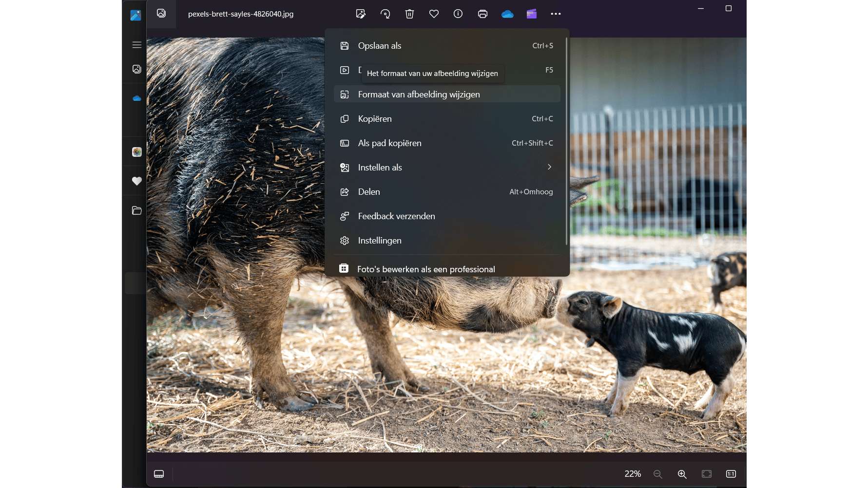
Task: Minimize the Photos window
Action: (x=701, y=8)
